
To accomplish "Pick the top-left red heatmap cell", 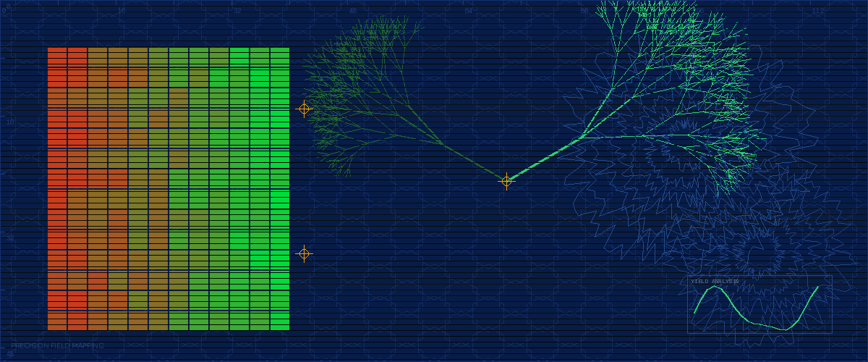I will coord(57,52).
